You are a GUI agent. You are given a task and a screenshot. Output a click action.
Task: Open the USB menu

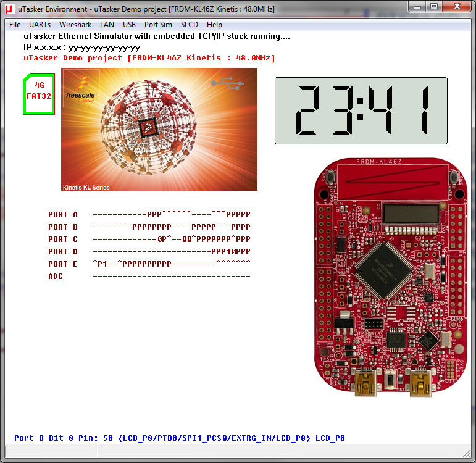coord(129,25)
